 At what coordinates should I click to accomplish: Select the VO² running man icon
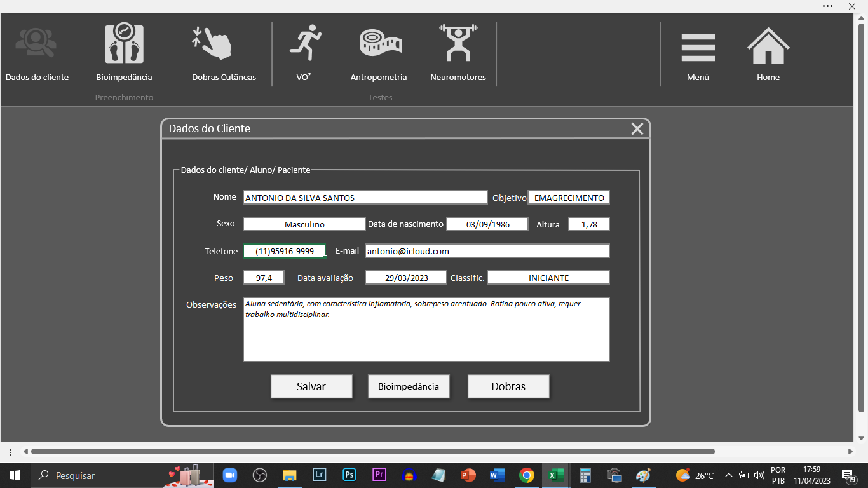306,44
